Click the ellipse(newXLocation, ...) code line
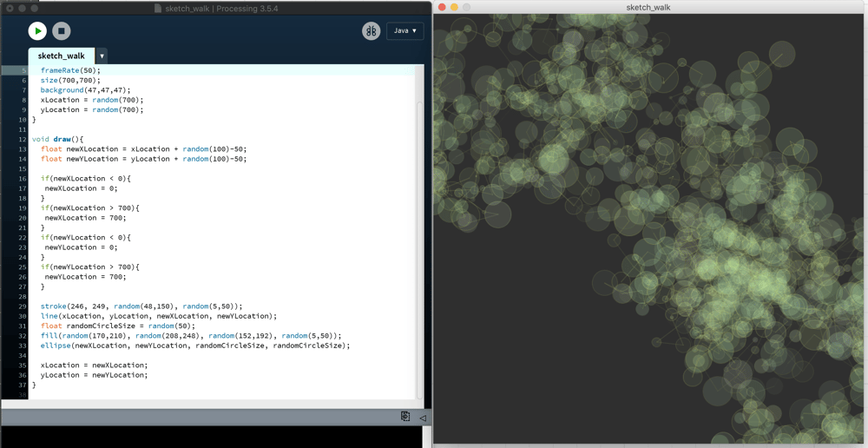 194,346
